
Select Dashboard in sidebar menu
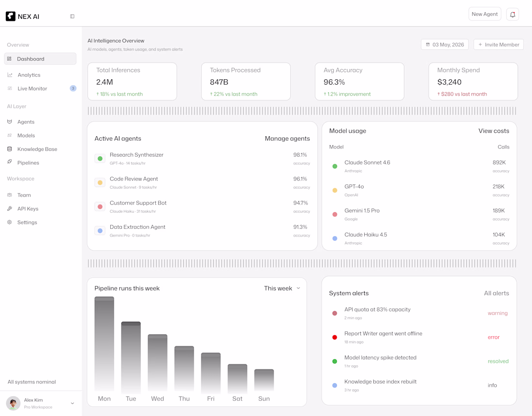tap(40, 59)
